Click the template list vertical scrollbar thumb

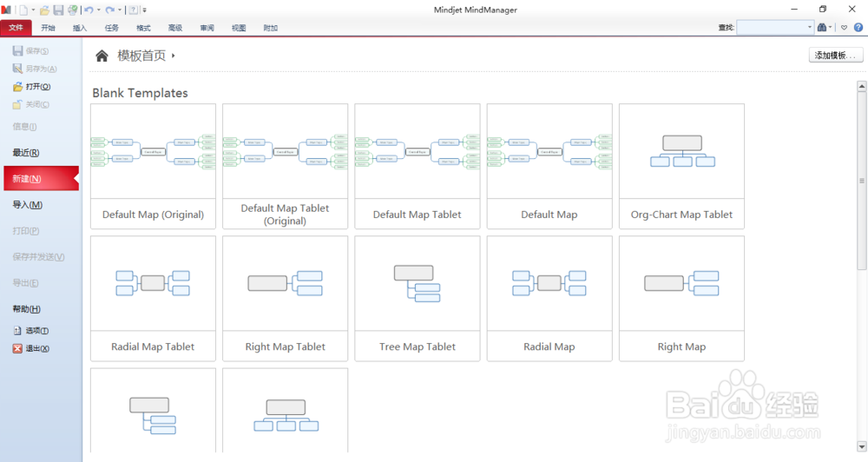862,181
